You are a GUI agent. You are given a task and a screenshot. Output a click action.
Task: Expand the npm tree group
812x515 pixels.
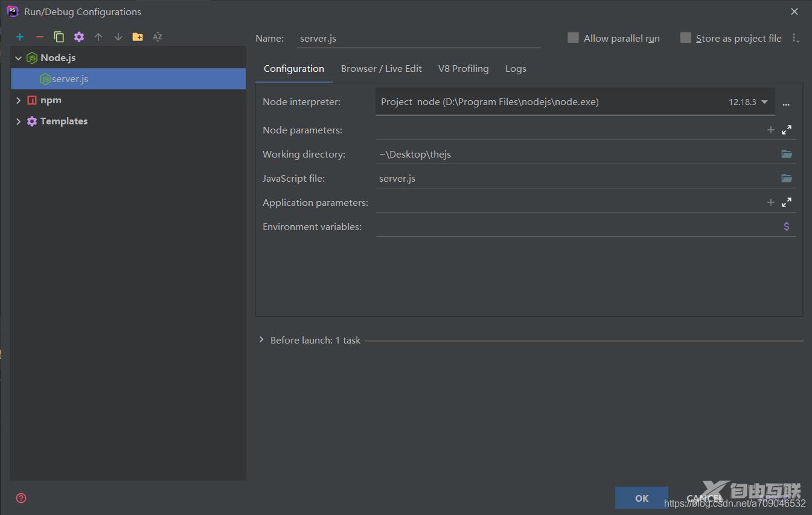pos(18,100)
